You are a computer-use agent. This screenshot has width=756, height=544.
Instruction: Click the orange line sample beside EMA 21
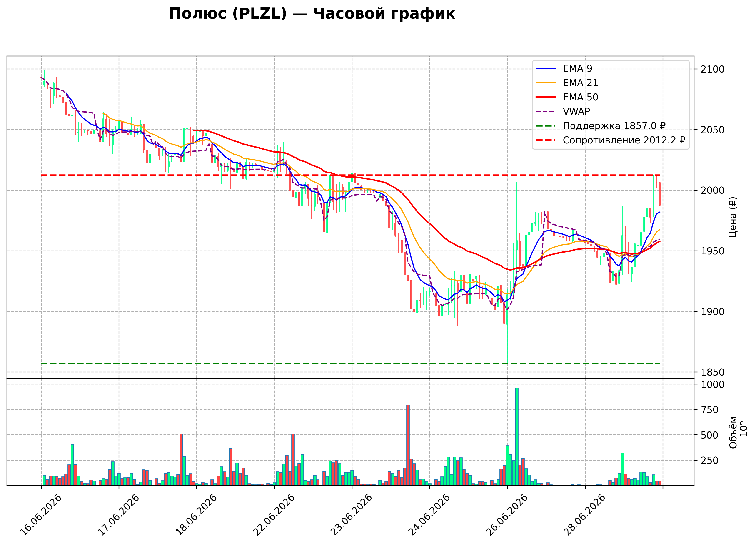546,83
